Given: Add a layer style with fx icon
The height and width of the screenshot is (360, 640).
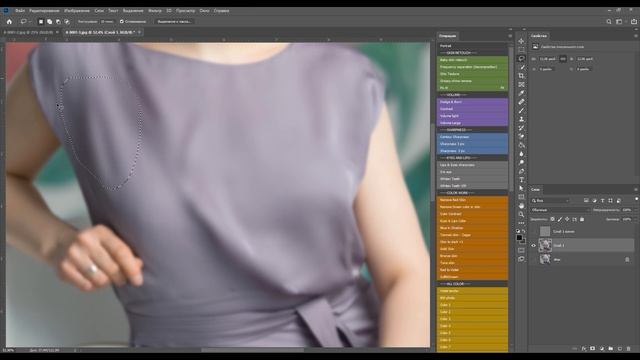Looking at the screenshot, I should click(x=584, y=349).
